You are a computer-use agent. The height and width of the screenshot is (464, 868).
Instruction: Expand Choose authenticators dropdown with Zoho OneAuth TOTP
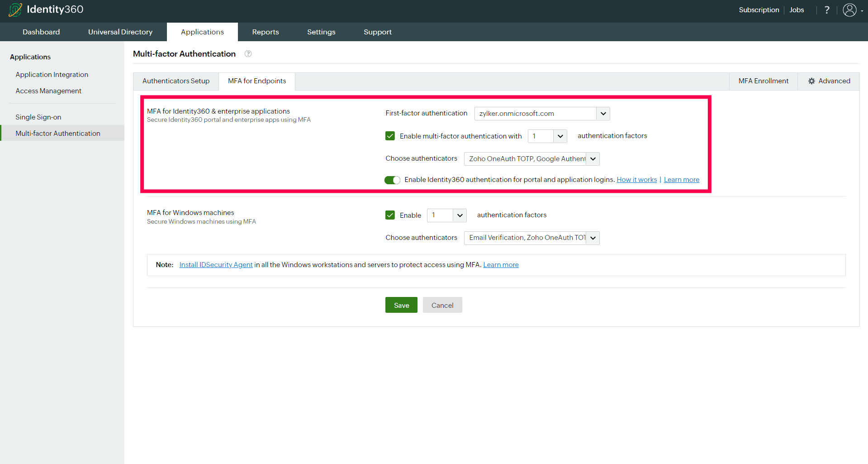point(531,159)
